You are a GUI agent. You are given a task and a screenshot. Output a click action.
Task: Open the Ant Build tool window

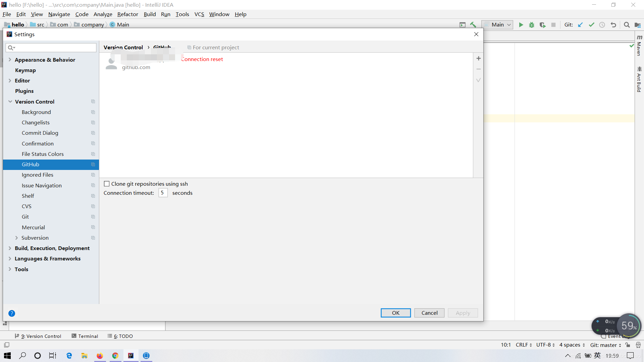(639, 79)
